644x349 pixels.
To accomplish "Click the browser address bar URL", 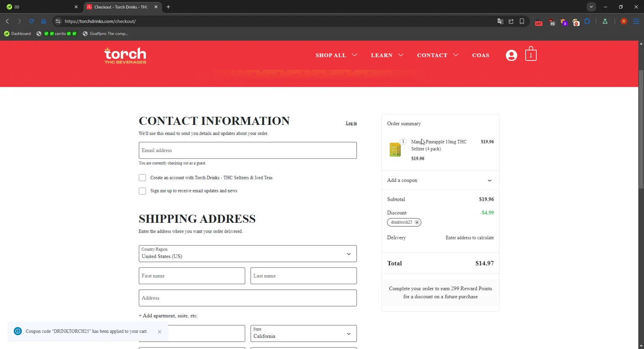I will (100, 21).
